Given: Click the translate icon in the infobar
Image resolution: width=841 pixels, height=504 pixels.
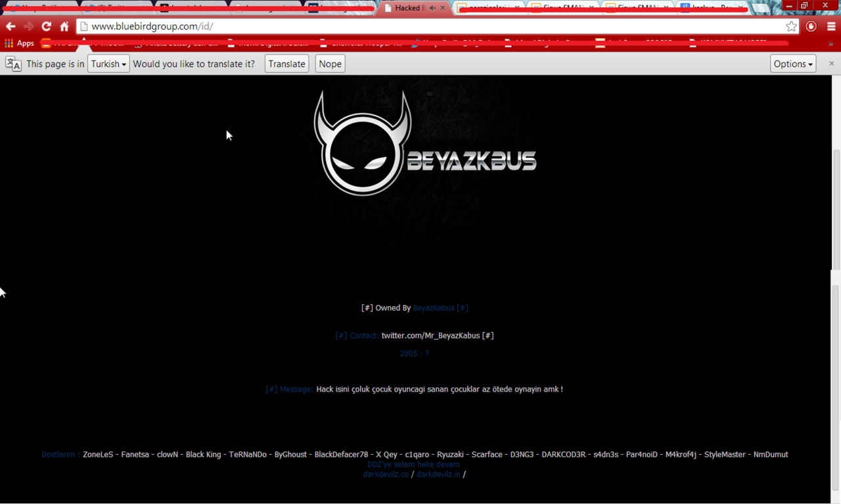Looking at the screenshot, I should click(13, 64).
